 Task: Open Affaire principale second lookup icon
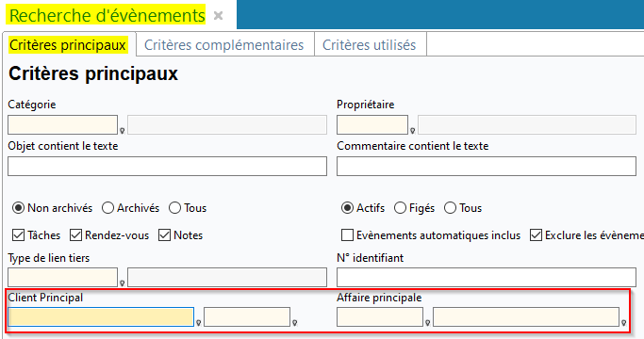(624, 323)
